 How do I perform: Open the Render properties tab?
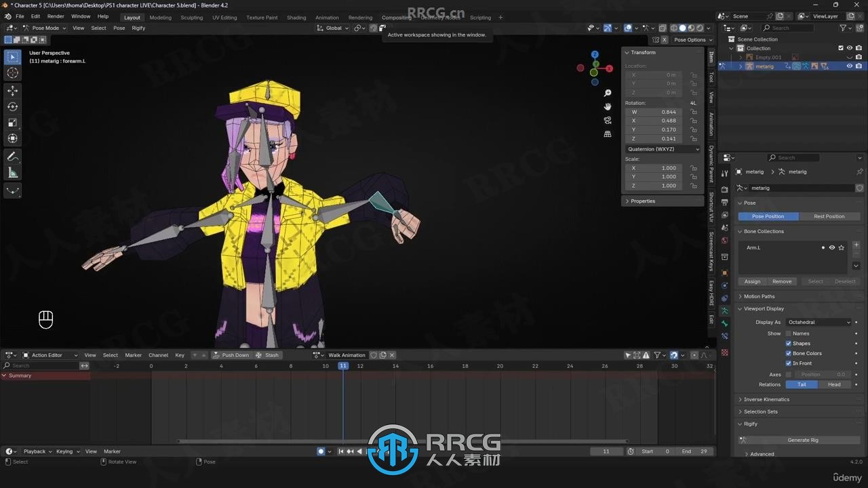pos(724,189)
